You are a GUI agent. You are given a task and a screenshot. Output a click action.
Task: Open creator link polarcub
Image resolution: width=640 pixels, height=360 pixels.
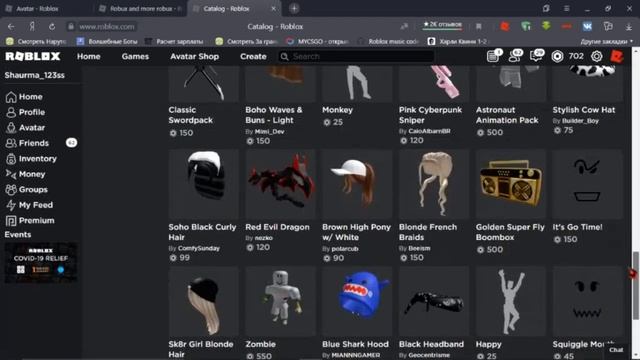pyautogui.click(x=345, y=249)
